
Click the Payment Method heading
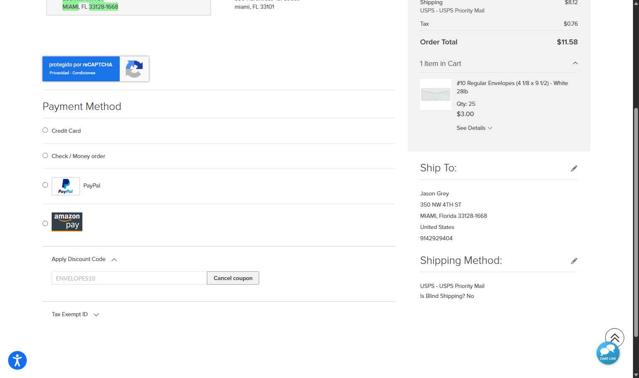[82, 106]
